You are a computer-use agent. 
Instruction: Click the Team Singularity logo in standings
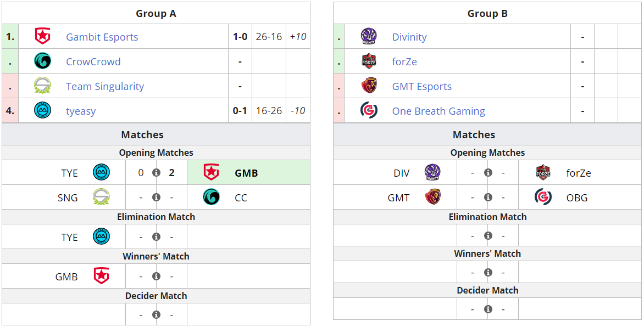(42, 86)
